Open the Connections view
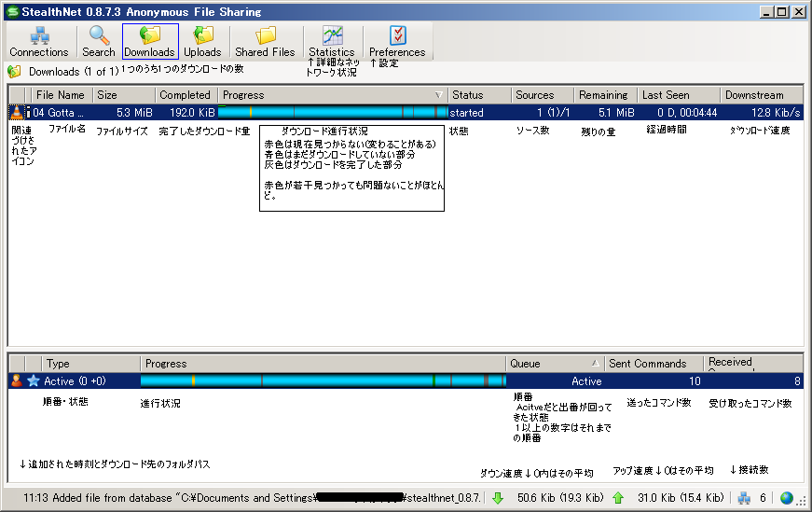This screenshot has height=512, width=812. [39, 41]
